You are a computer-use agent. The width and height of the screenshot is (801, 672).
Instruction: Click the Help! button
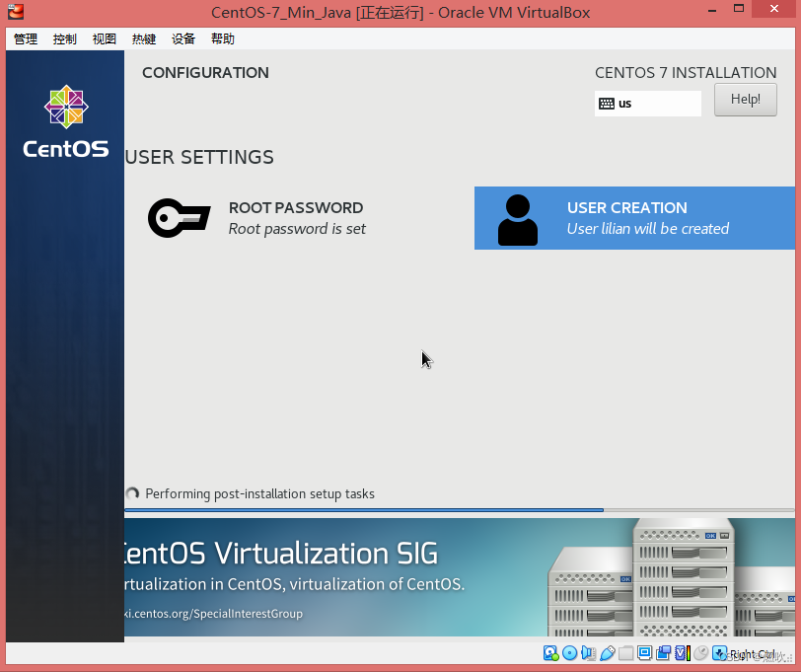tap(746, 100)
